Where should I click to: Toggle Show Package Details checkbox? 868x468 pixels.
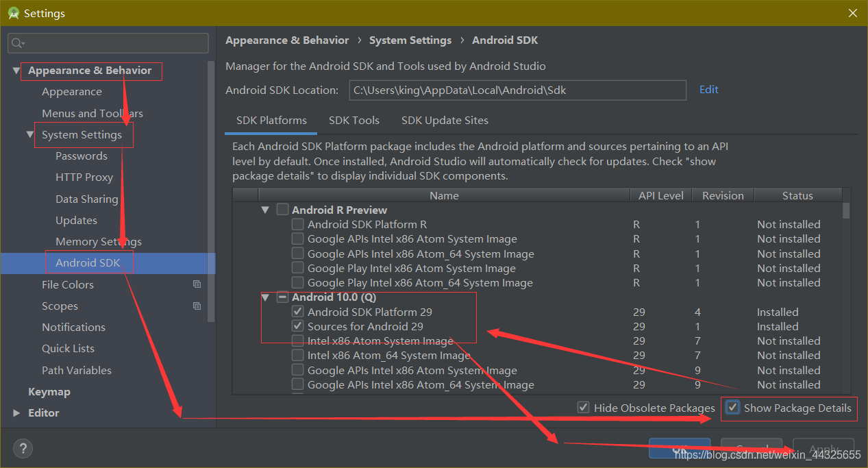click(x=733, y=408)
